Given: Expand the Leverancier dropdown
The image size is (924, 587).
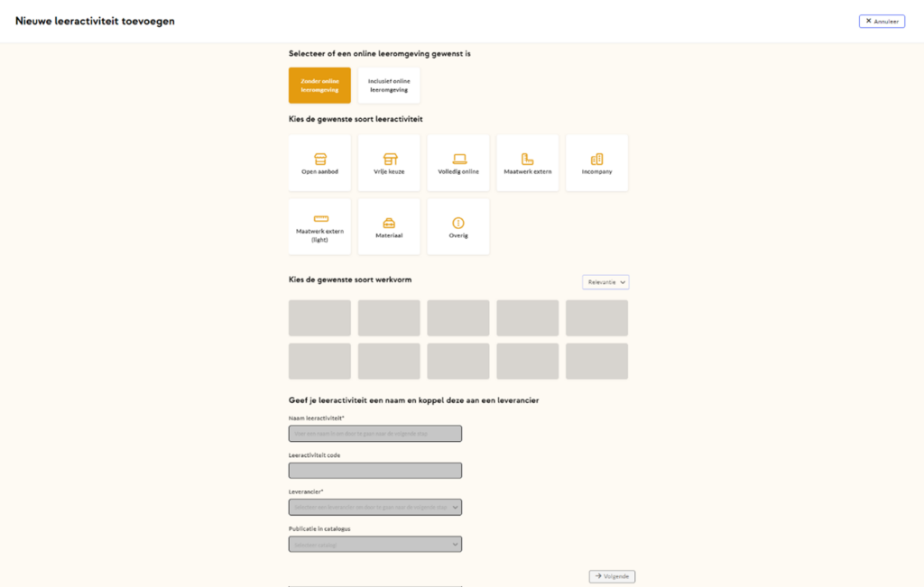Looking at the screenshot, I should [x=375, y=508].
